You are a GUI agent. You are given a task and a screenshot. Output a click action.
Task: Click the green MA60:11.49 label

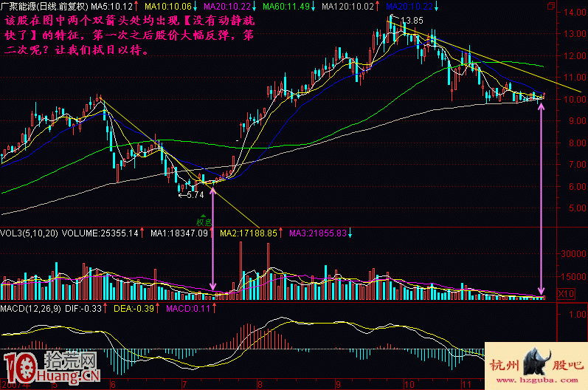click(286, 7)
